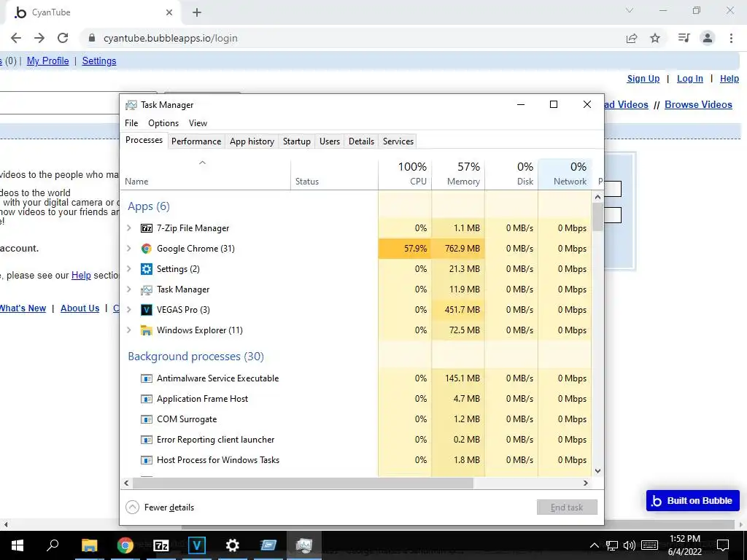Bookmark this page with the star icon
This screenshot has width=747, height=560.
coord(655,38)
